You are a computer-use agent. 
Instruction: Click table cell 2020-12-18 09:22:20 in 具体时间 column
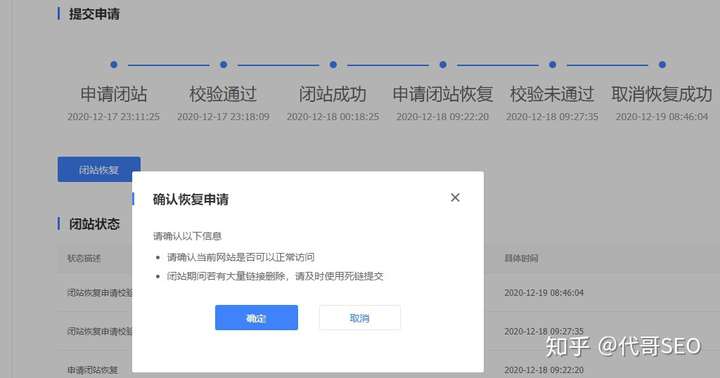544,370
